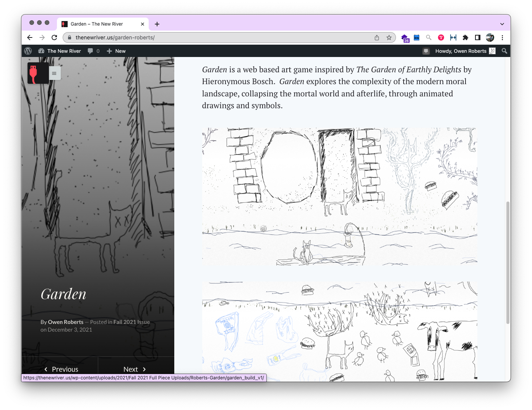The image size is (532, 410).
Task: Go to the Previous post
Action: 61,369
